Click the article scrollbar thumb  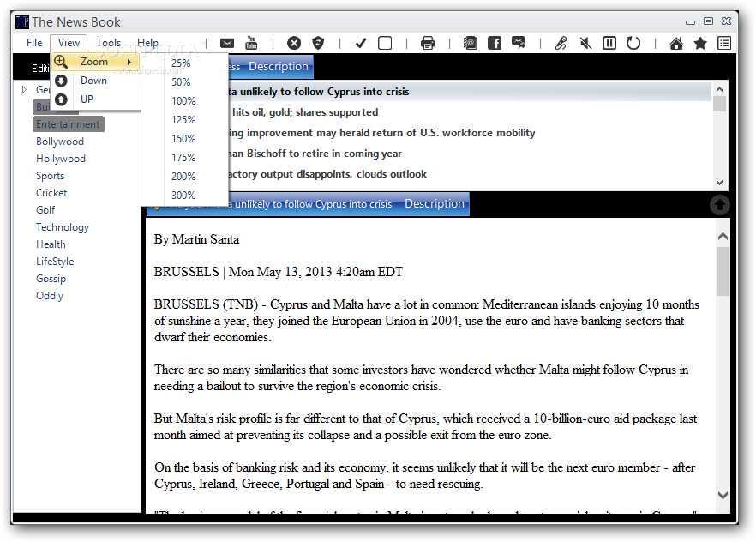(723, 271)
